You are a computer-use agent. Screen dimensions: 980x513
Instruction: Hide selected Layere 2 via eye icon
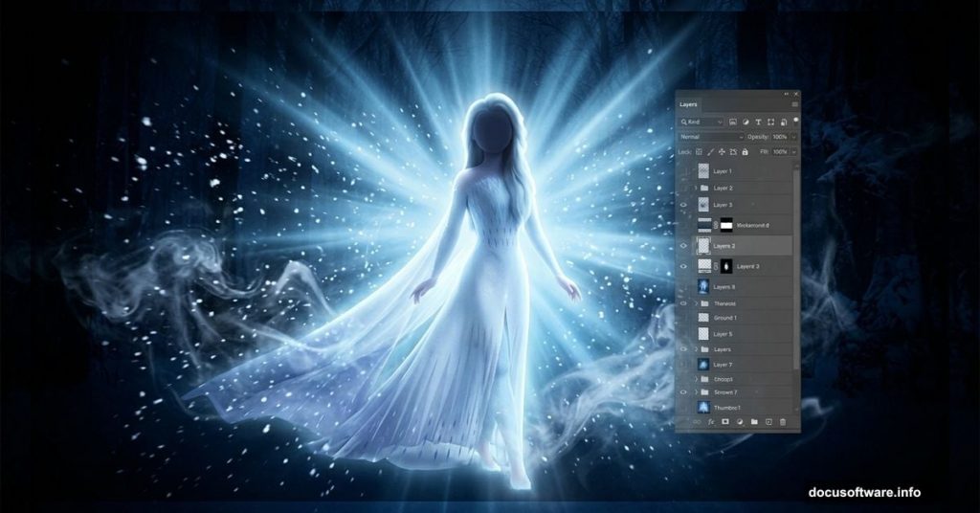click(x=683, y=246)
